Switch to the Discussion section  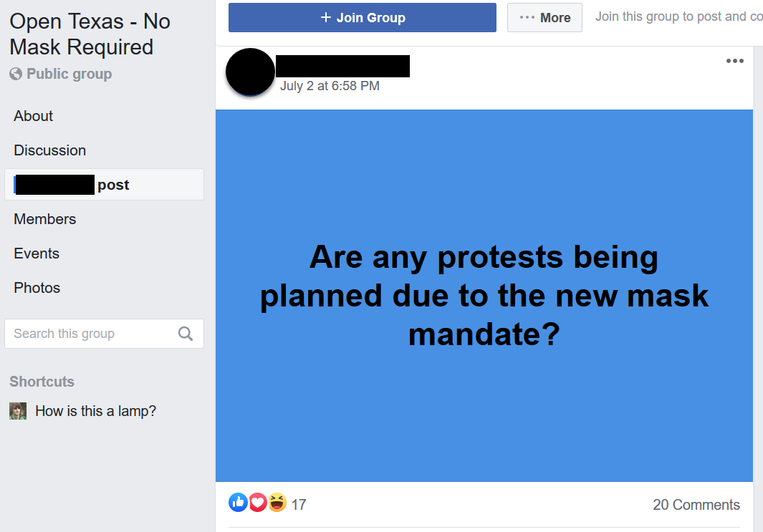pos(49,150)
